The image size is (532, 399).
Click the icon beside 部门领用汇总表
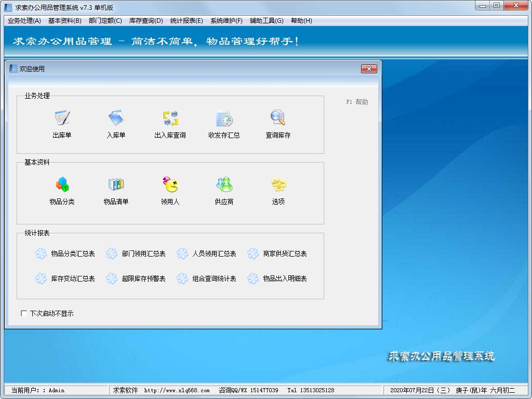(112, 254)
